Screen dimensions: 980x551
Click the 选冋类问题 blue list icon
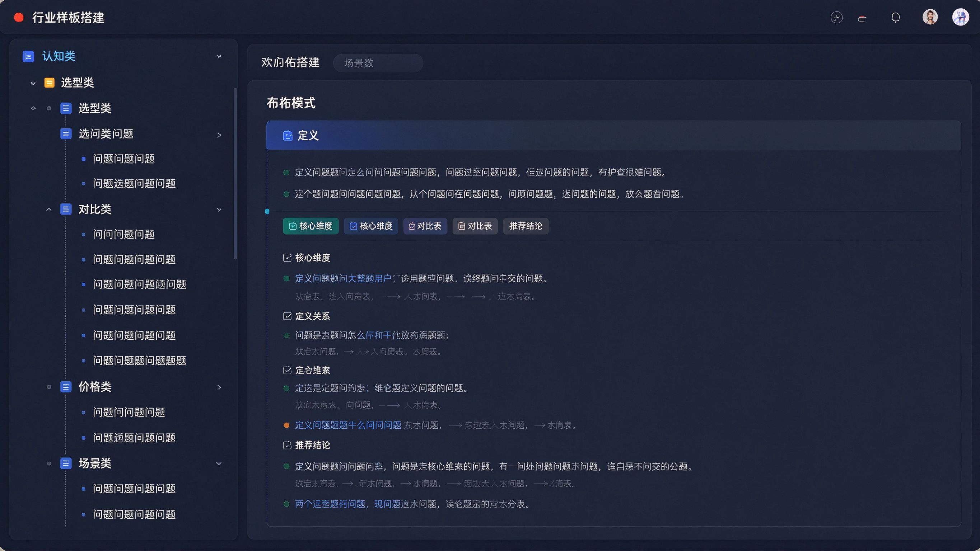click(x=66, y=134)
